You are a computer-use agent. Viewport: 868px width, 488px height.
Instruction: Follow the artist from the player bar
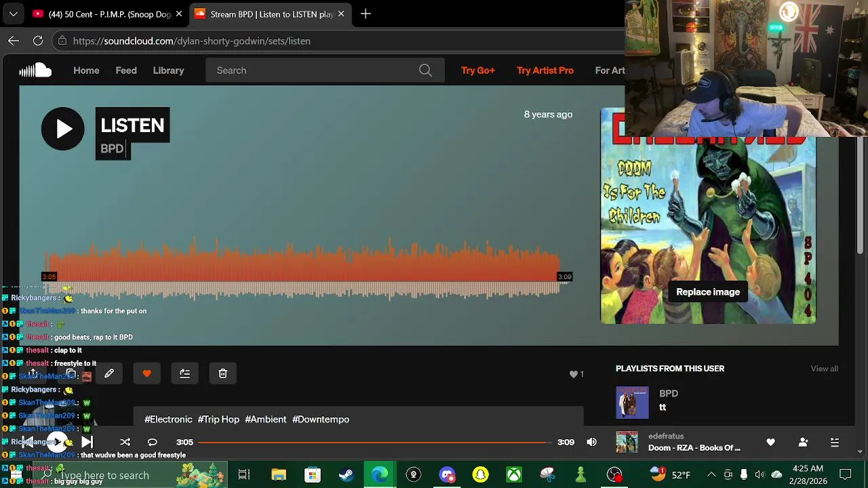[x=804, y=442]
